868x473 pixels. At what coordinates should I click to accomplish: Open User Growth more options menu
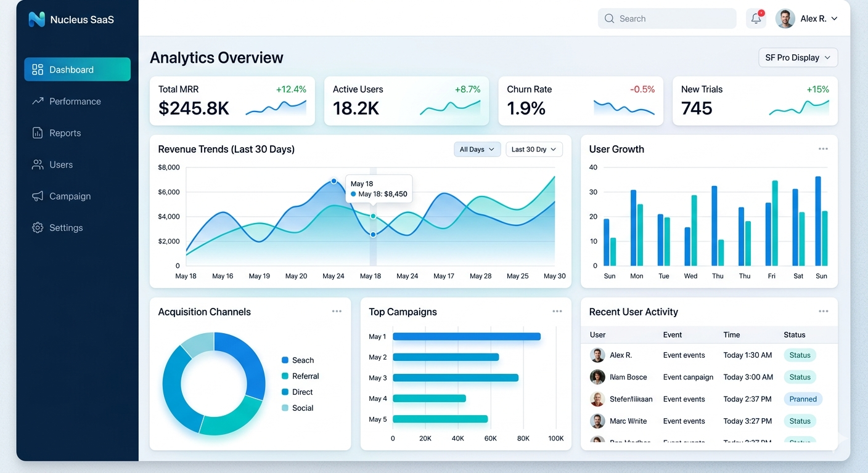tap(823, 149)
